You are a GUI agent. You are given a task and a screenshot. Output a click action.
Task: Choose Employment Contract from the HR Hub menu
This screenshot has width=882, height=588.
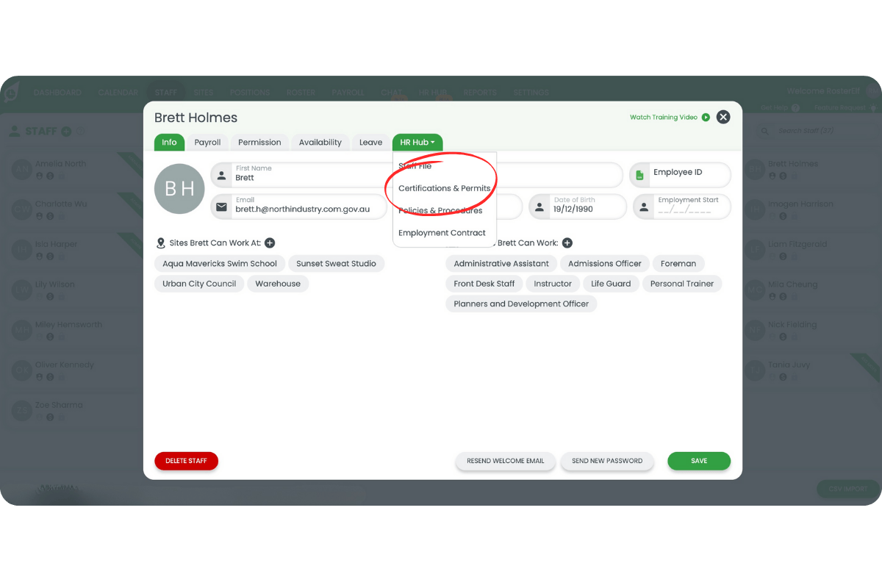coord(443,232)
